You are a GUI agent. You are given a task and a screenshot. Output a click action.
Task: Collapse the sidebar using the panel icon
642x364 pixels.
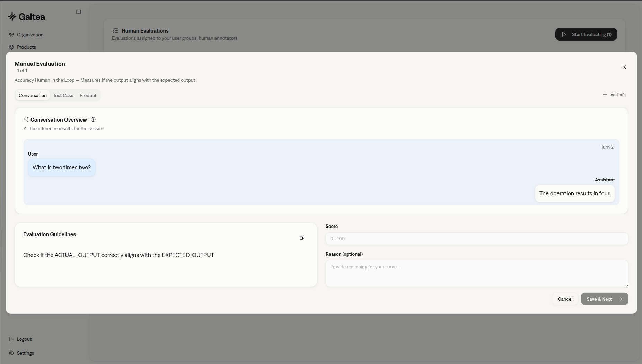79,11
